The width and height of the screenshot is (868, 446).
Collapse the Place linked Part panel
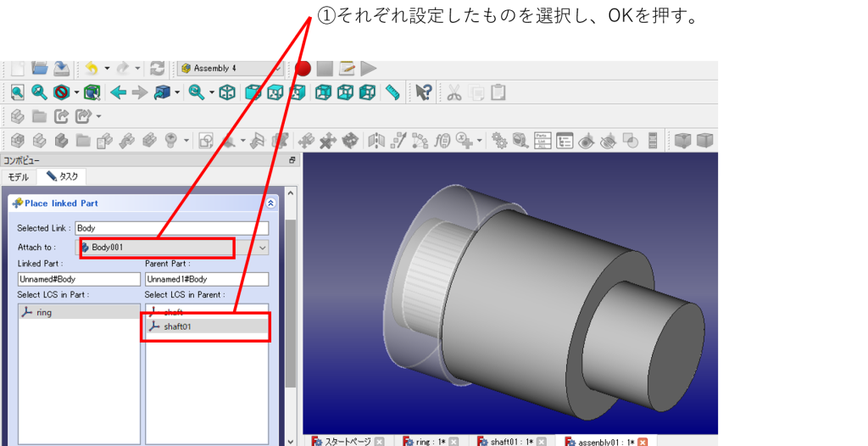(270, 203)
